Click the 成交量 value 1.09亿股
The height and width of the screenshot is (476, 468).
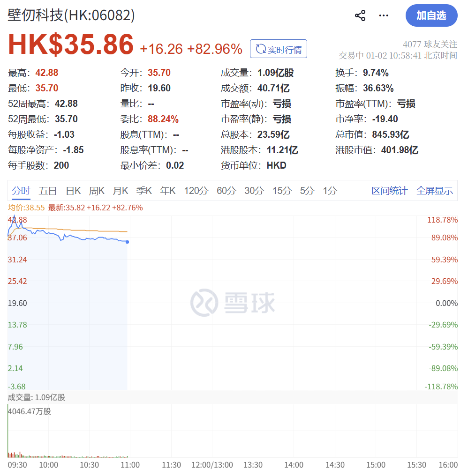(276, 73)
